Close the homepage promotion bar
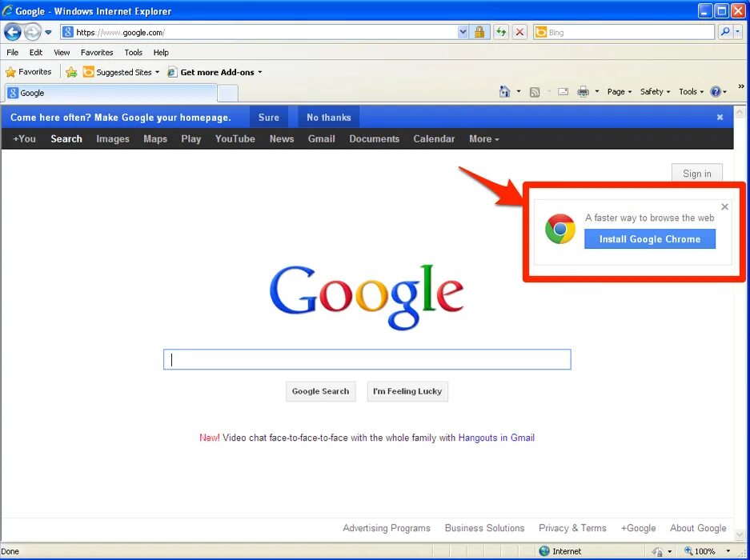Image resolution: width=750 pixels, height=560 pixels. [x=720, y=117]
